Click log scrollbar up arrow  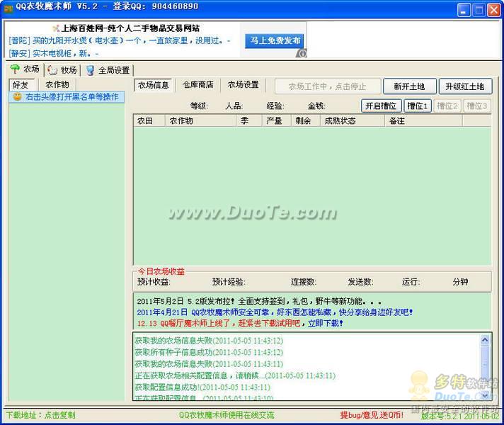pos(485,340)
